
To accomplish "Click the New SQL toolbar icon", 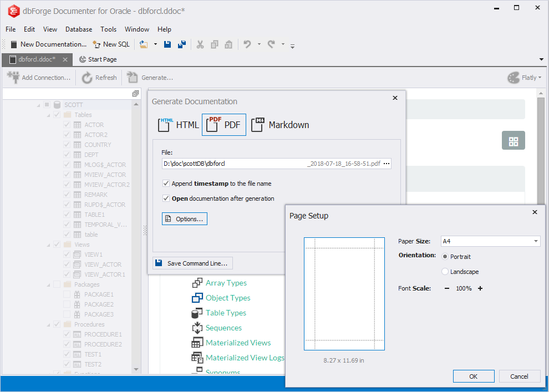I will (x=96, y=44).
